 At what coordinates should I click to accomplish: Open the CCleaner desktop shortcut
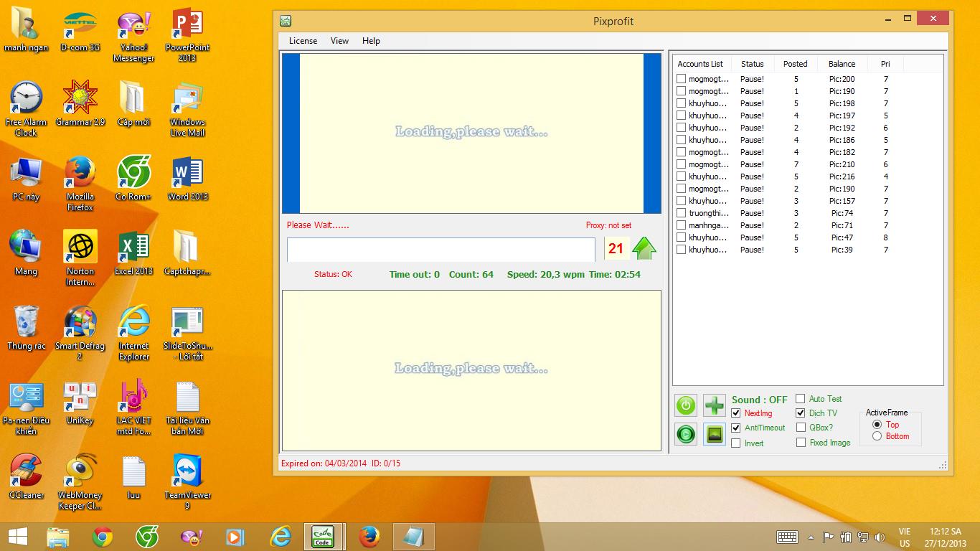(x=26, y=476)
